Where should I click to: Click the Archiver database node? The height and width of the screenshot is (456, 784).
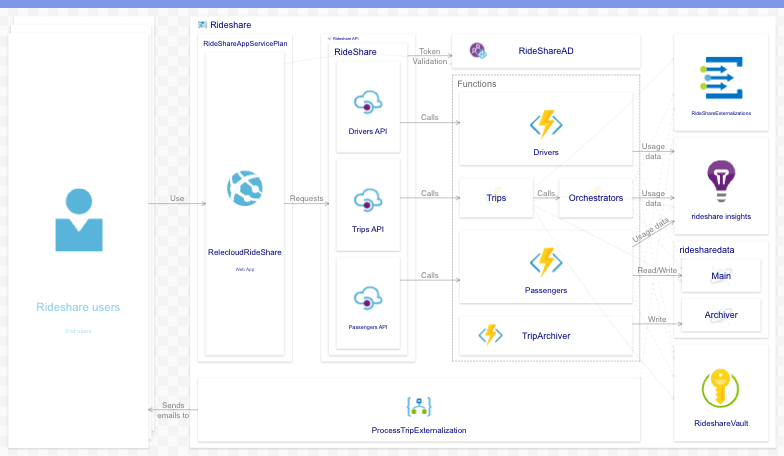pos(721,315)
